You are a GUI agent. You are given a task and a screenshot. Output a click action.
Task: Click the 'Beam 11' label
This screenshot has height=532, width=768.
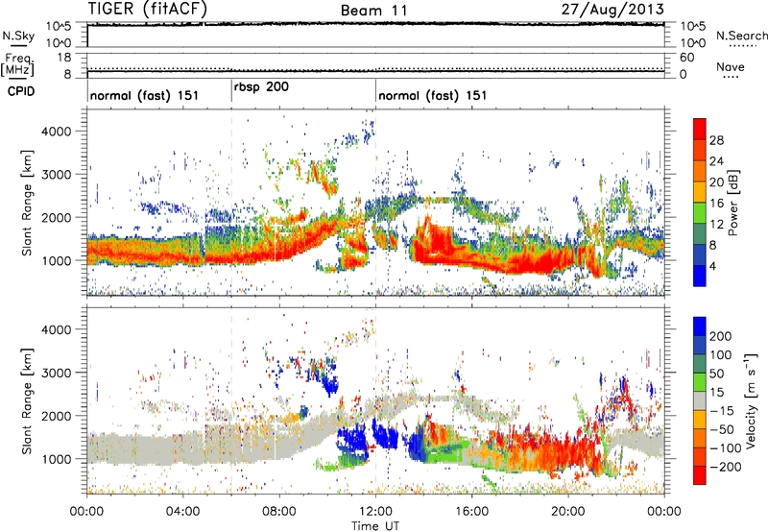[373, 11]
